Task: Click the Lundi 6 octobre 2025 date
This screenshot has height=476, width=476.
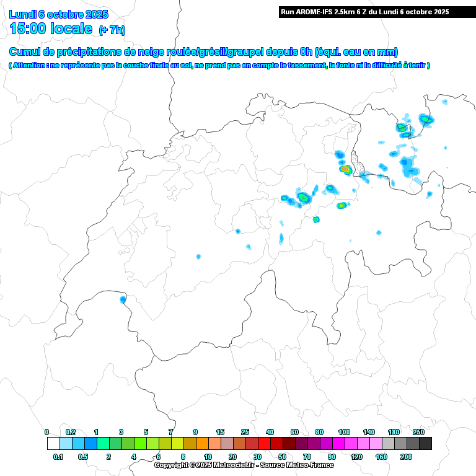Action: [59, 14]
